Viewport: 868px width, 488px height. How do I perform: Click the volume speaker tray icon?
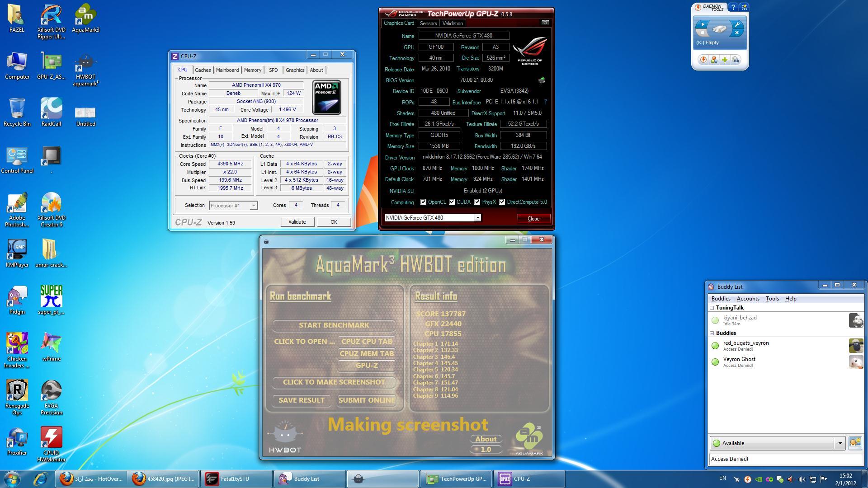[x=802, y=479]
